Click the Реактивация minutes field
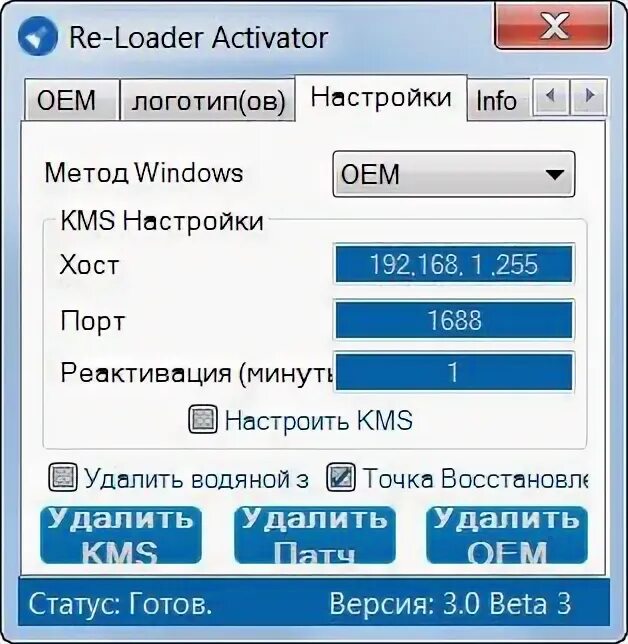The width and height of the screenshot is (628, 644). tap(453, 372)
